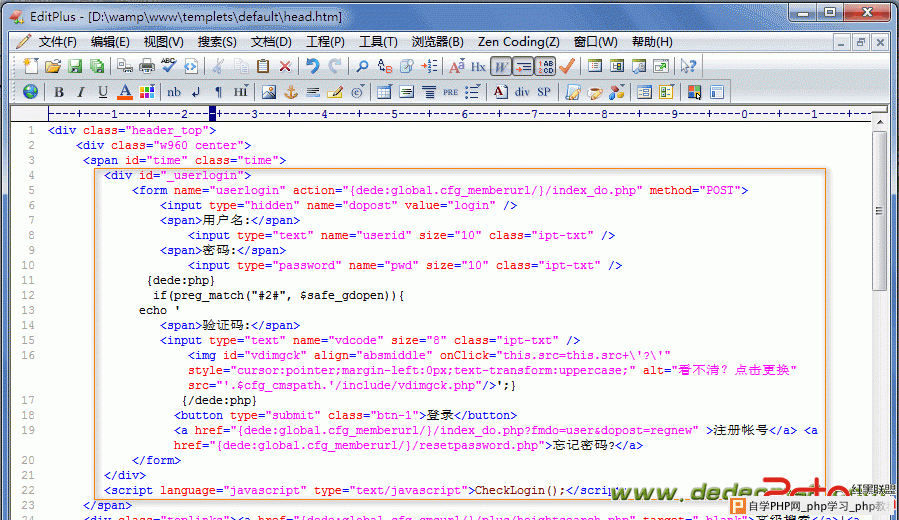Click the HTML tag document icon
Image resolution: width=899 pixels, height=520 pixels.
[x=190, y=67]
